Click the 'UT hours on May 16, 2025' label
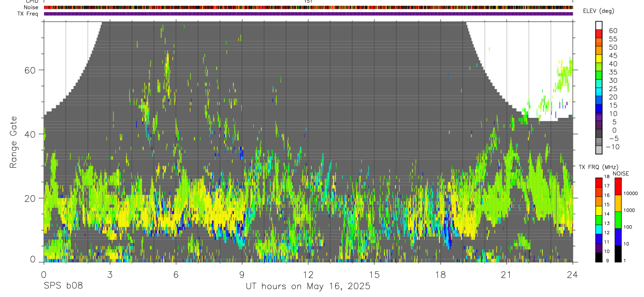 (308, 286)
